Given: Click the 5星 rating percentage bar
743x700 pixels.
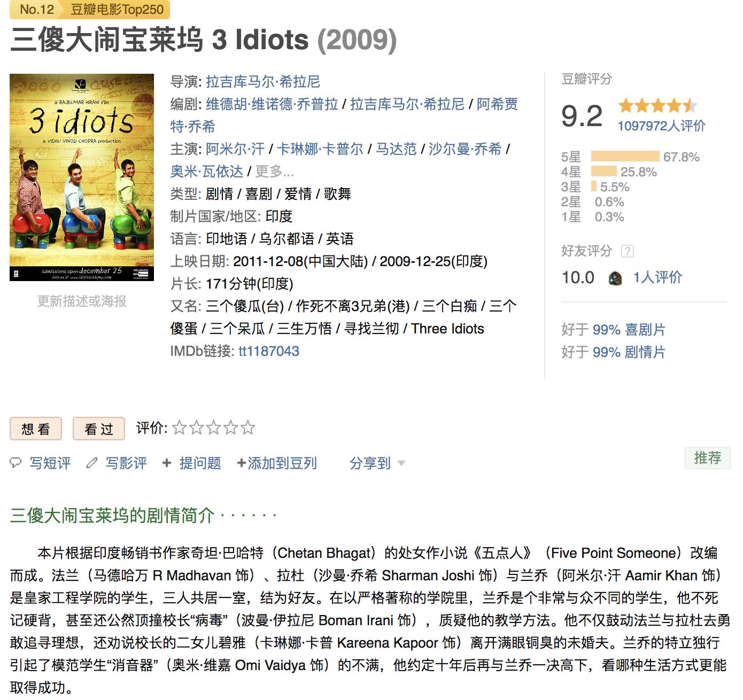Looking at the screenshot, I should [x=625, y=157].
